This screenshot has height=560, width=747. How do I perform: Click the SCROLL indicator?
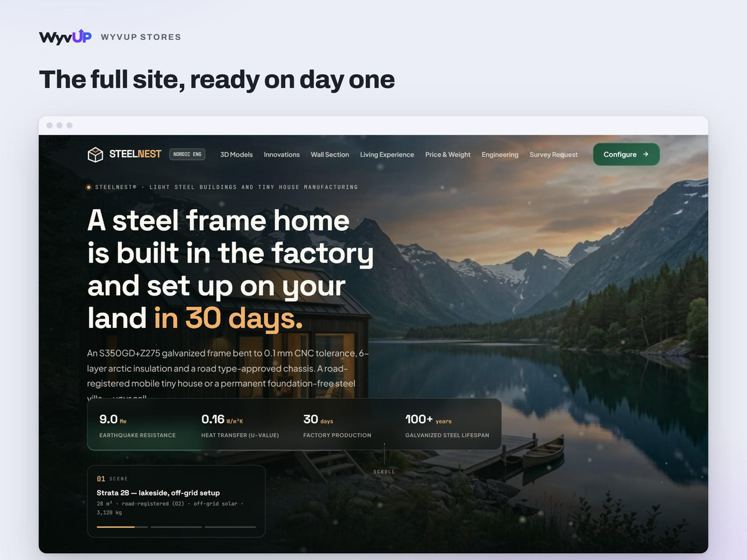[384, 472]
